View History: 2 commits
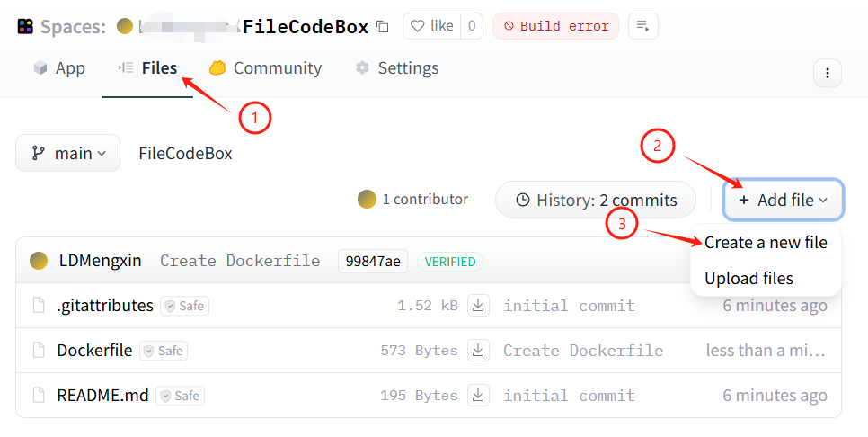 (x=597, y=200)
